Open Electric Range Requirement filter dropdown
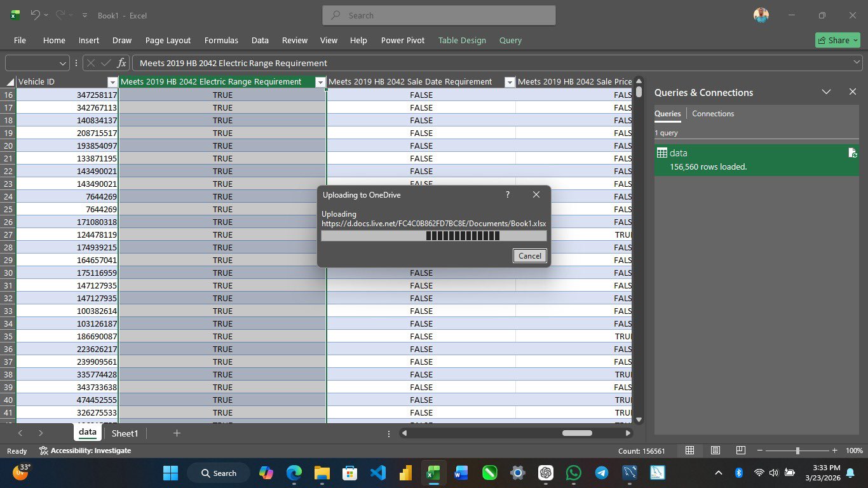Viewport: 868px width, 488px height. [320, 82]
